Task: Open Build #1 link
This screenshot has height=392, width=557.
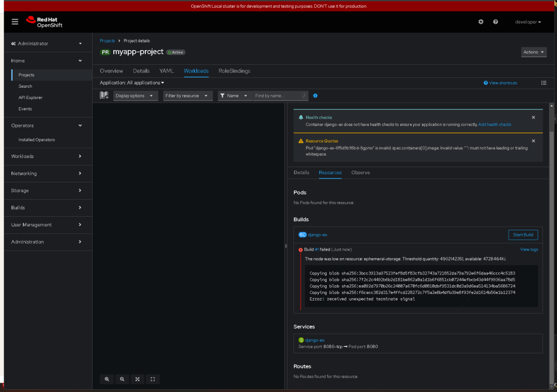Action: (317, 249)
